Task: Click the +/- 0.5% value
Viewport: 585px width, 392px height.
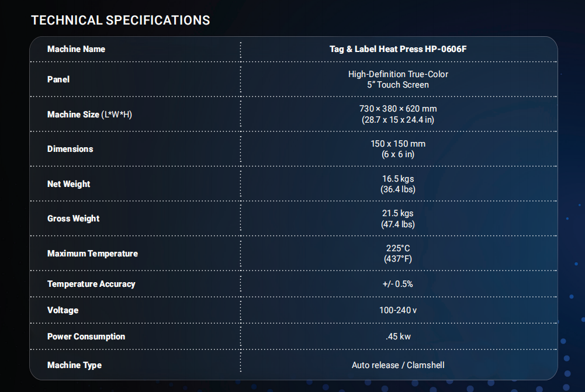Action: click(x=398, y=284)
